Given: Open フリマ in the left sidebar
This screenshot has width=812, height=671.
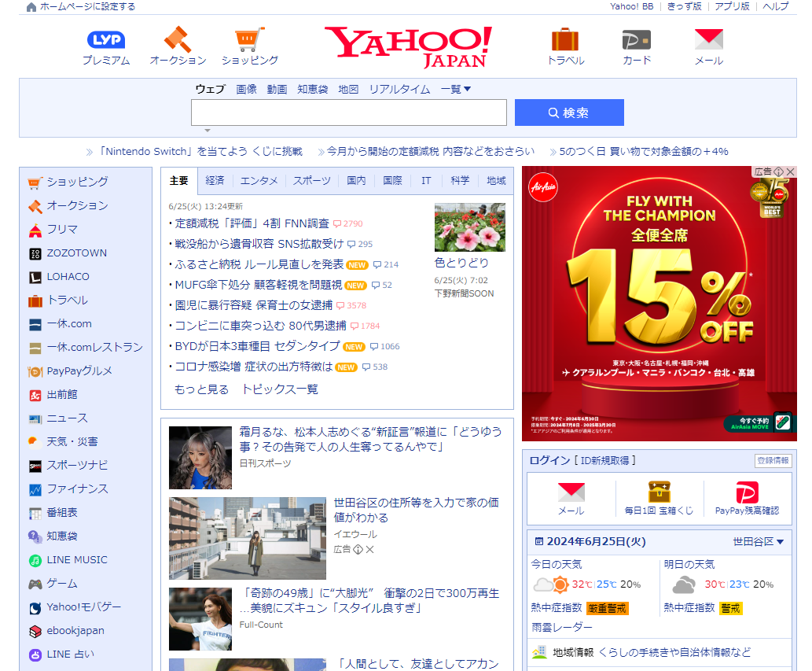Looking at the screenshot, I should pos(62,229).
